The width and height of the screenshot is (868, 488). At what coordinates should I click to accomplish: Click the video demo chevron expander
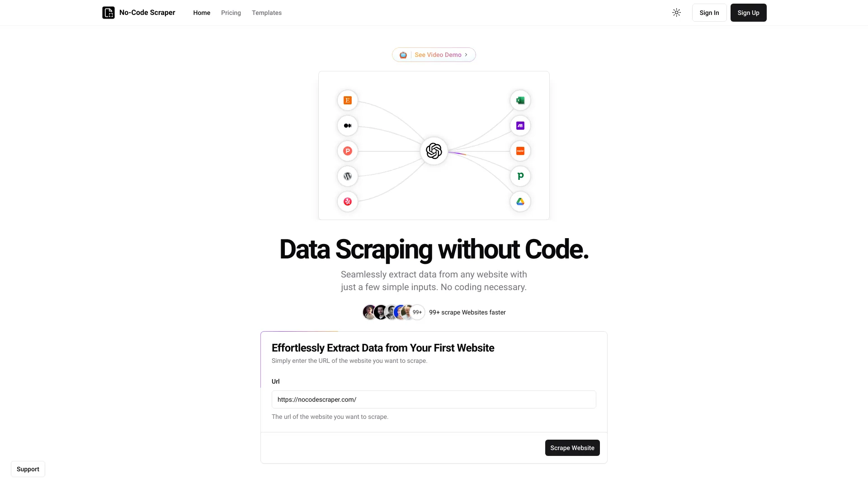click(x=467, y=54)
